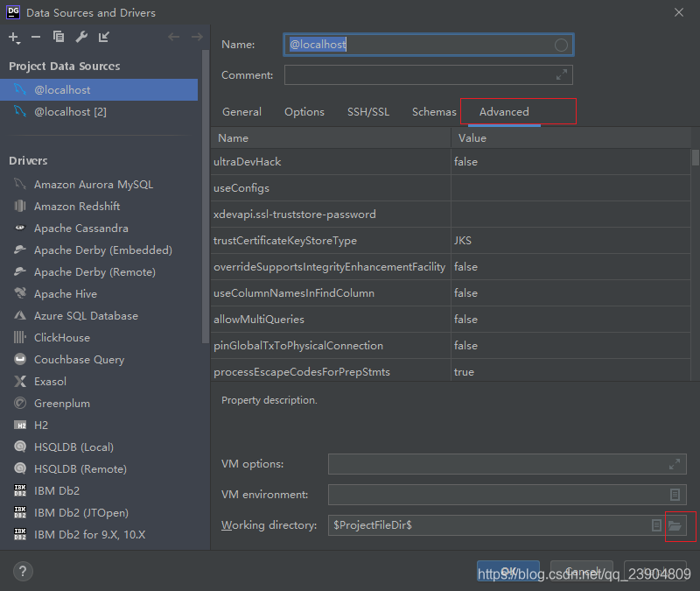Confirm with the OK button
This screenshot has height=591, width=700.
point(508,572)
